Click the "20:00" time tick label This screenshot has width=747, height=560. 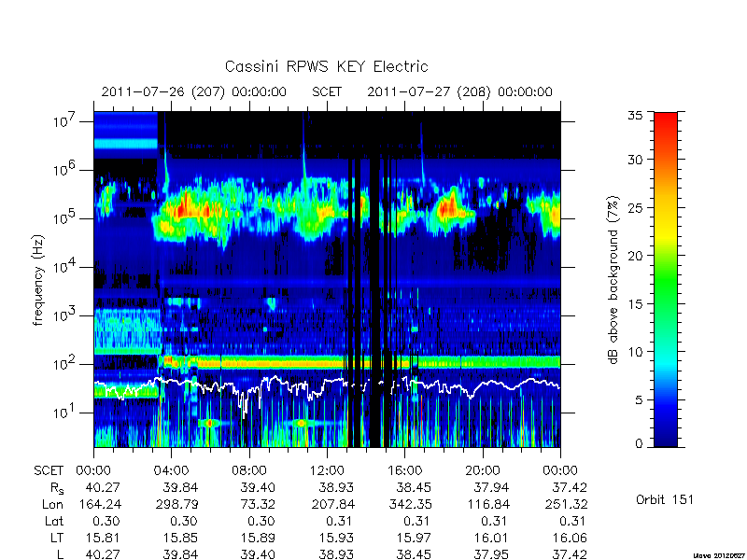click(483, 470)
